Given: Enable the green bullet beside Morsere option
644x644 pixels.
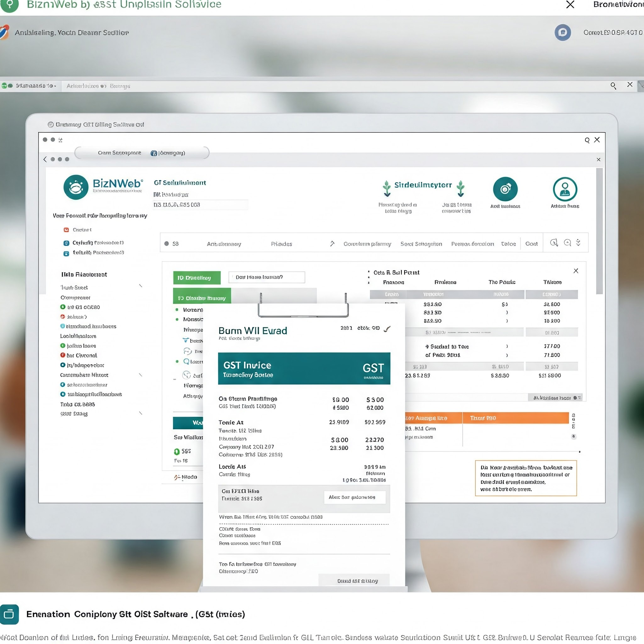Looking at the screenshot, I should click(x=177, y=310).
